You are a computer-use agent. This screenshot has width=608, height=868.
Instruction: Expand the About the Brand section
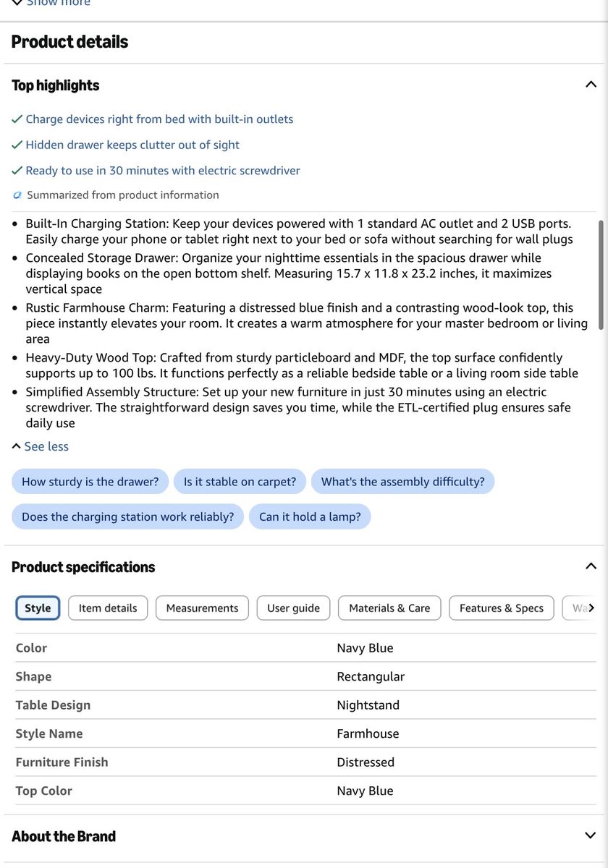pos(591,835)
